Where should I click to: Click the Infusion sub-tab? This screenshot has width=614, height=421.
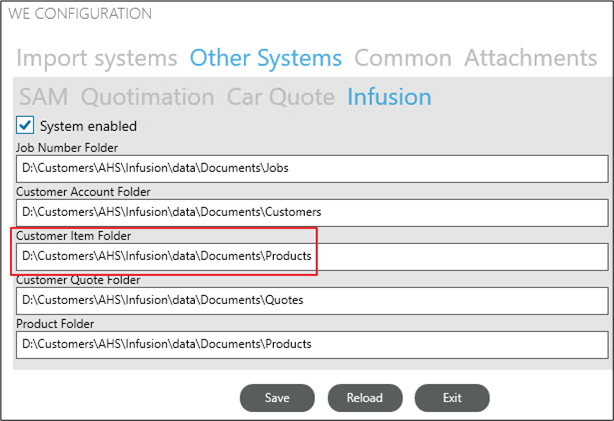(389, 96)
